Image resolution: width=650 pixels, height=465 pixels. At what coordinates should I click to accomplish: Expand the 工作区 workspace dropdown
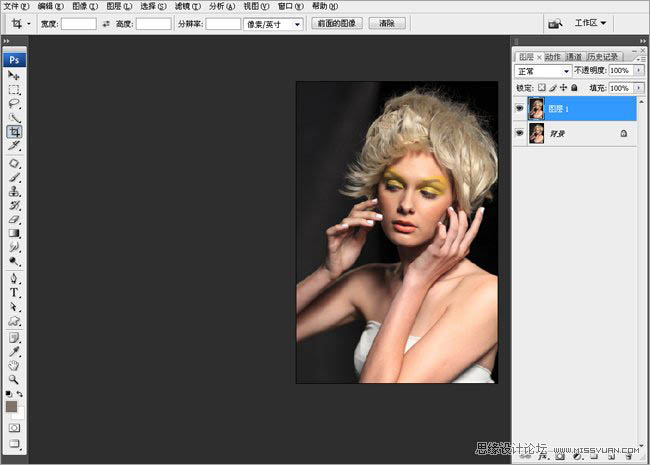tap(590, 23)
